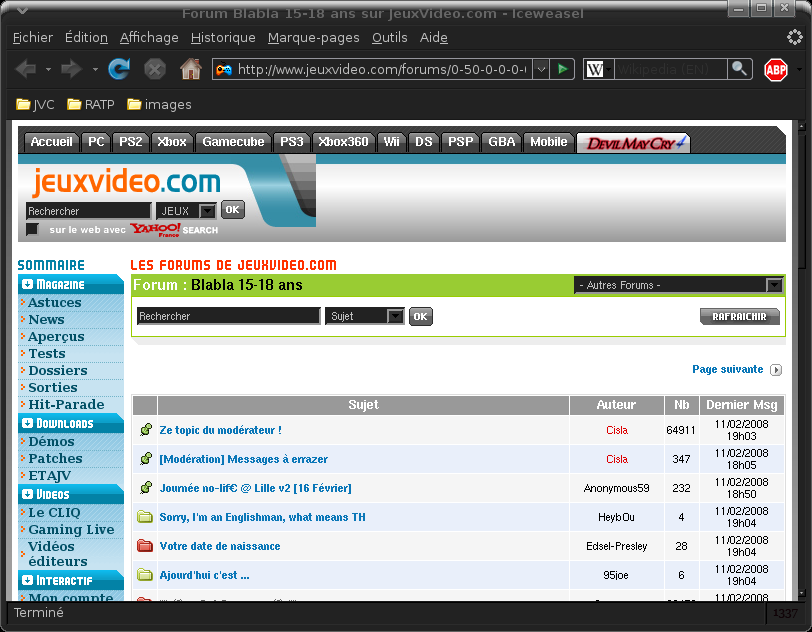Click OK next to the JEUX dropdown

[233, 210]
